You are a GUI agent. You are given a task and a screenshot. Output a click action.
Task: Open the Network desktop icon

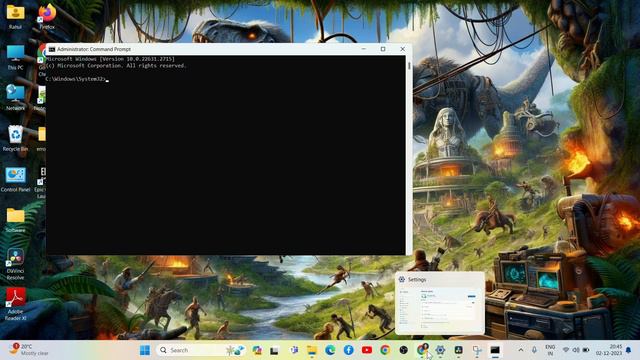point(15,98)
